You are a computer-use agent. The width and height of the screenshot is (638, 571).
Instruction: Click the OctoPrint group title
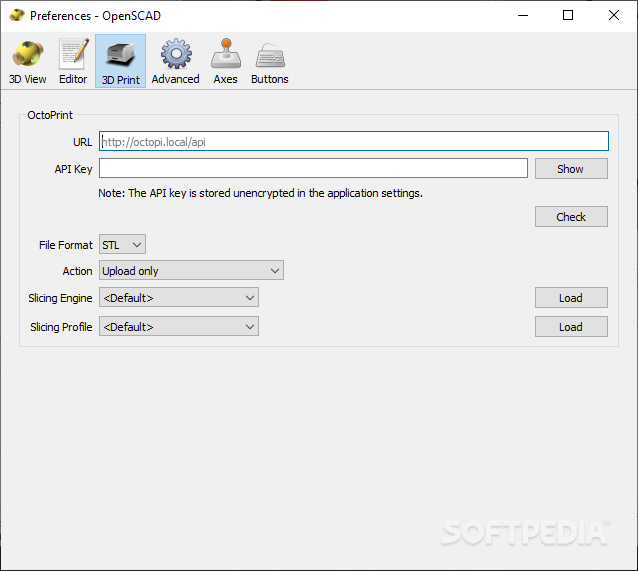[50, 115]
